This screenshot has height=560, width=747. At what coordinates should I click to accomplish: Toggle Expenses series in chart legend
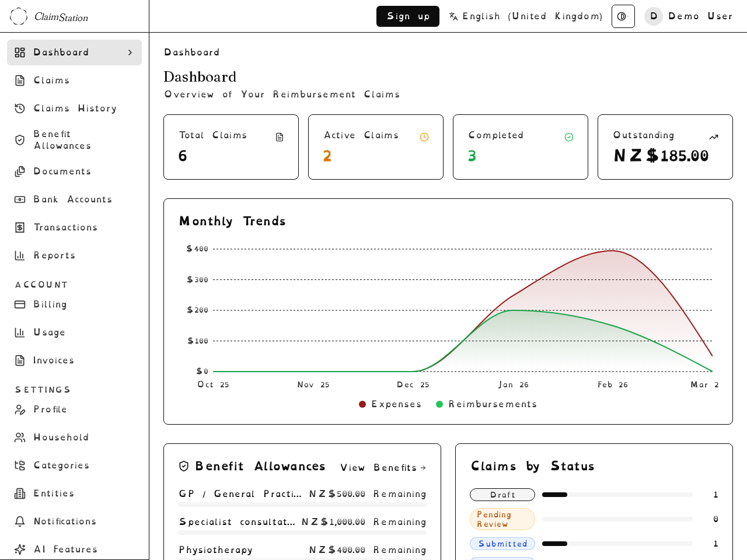(390, 404)
